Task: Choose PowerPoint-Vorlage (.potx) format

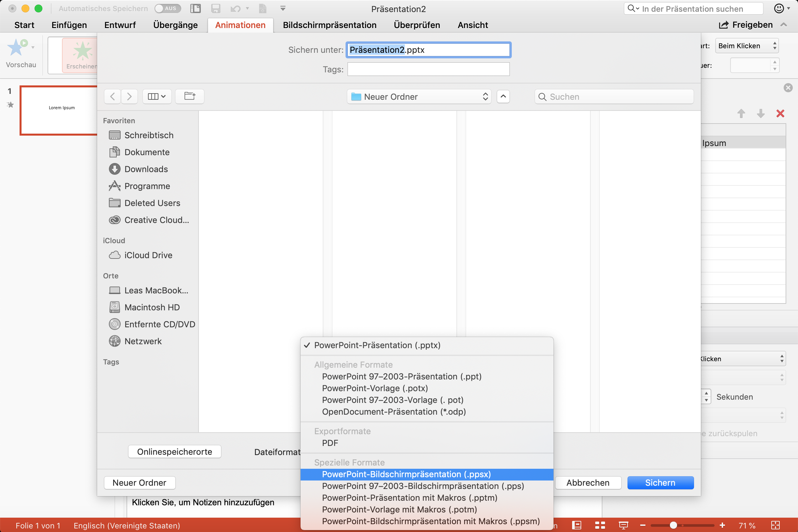Action: 427,388
